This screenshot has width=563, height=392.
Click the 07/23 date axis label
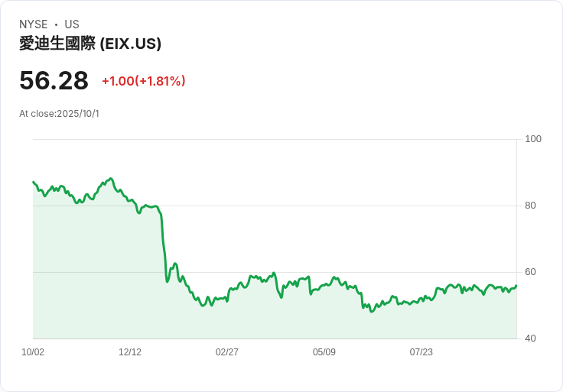coord(421,352)
